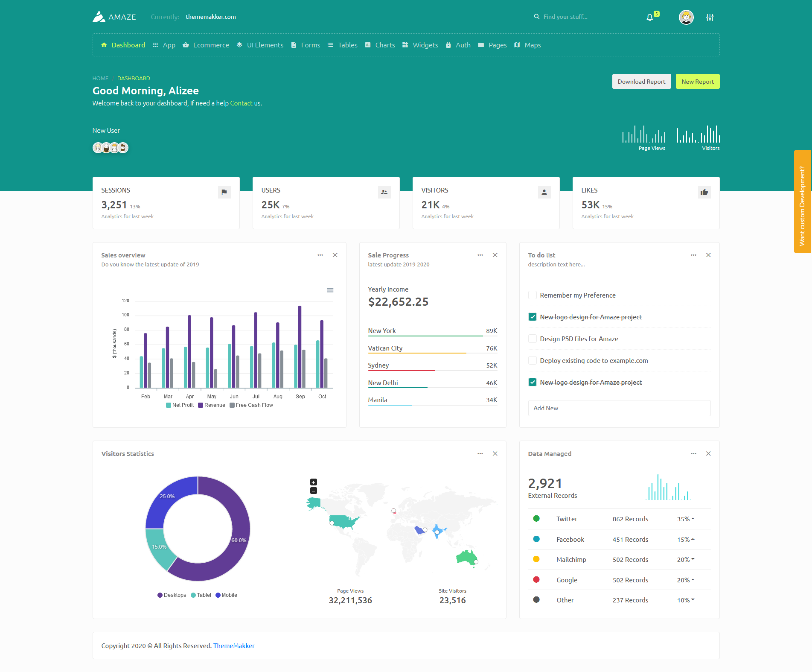The width and height of the screenshot is (812, 672).
Task: Click the Download Report button
Action: coord(641,82)
